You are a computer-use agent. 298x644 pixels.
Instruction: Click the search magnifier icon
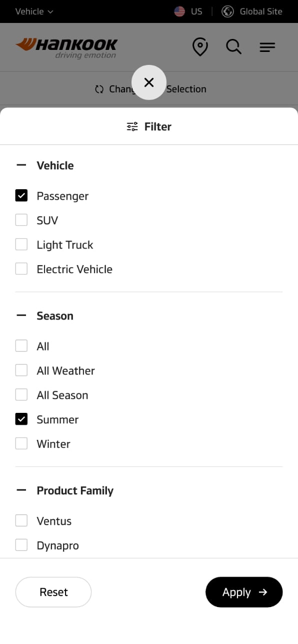pos(233,47)
